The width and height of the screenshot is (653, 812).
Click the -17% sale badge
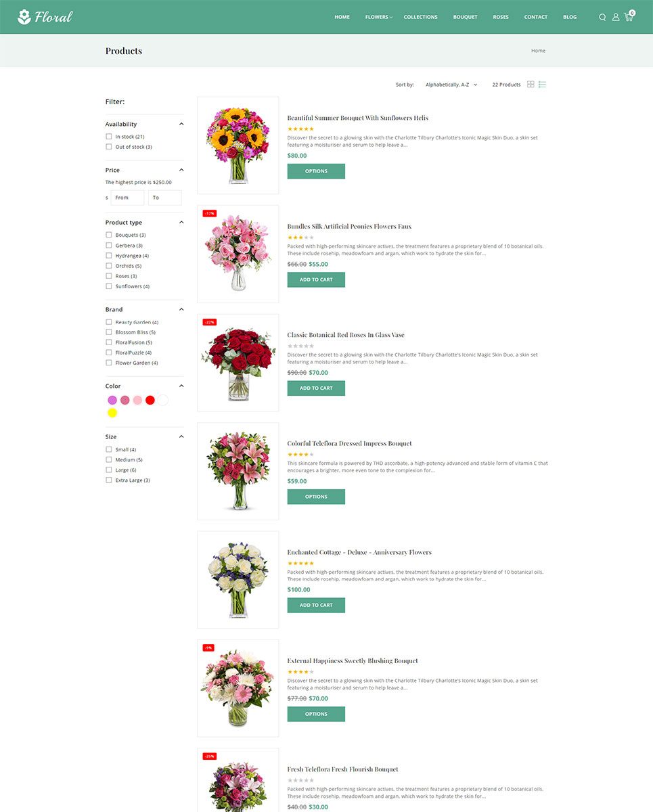(x=209, y=213)
